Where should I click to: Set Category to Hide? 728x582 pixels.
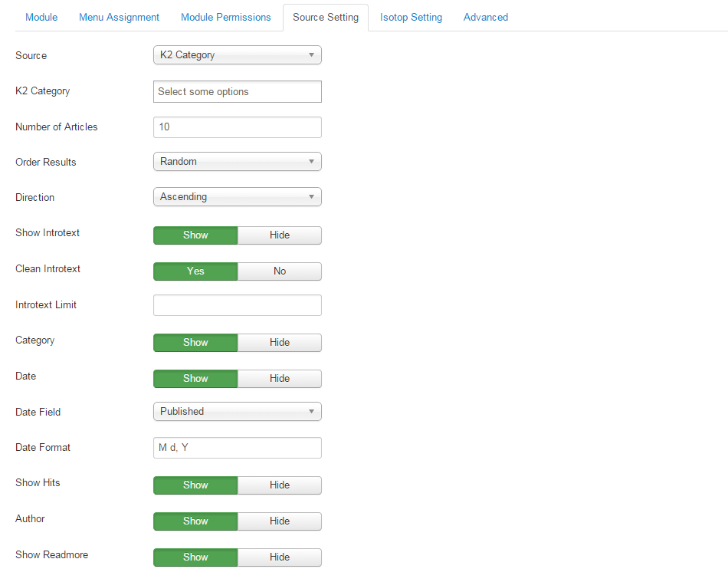280,342
